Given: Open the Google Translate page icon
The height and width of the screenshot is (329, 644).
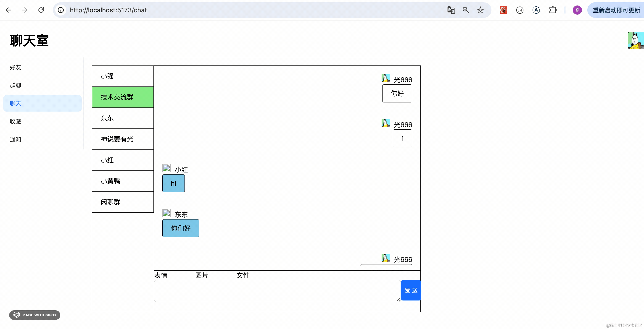Looking at the screenshot, I should 451,10.
